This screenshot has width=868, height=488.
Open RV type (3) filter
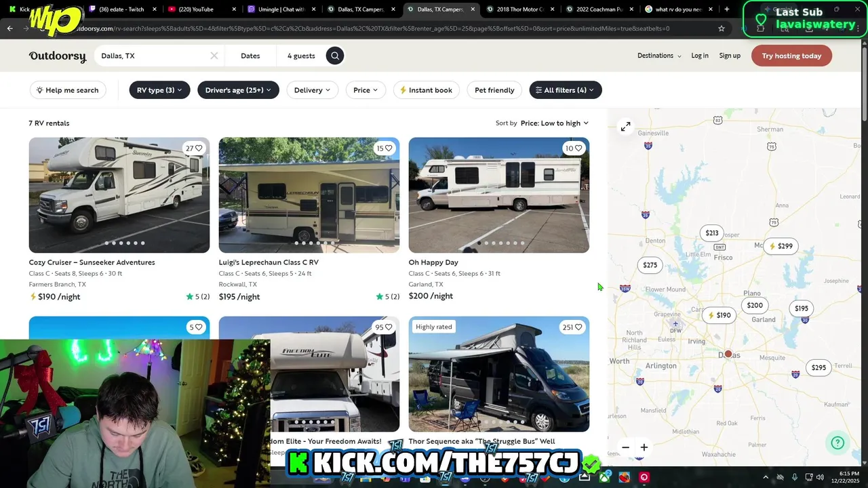pos(159,90)
